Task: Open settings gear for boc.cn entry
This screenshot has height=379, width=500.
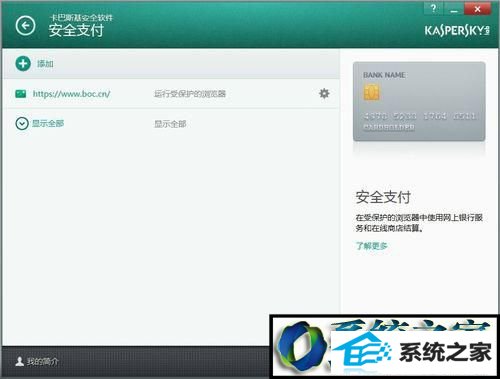Action: pos(324,94)
